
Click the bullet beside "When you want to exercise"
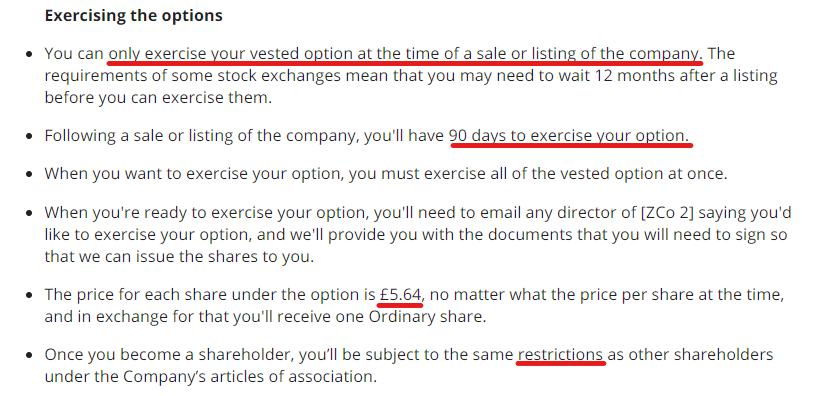tap(30, 174)
